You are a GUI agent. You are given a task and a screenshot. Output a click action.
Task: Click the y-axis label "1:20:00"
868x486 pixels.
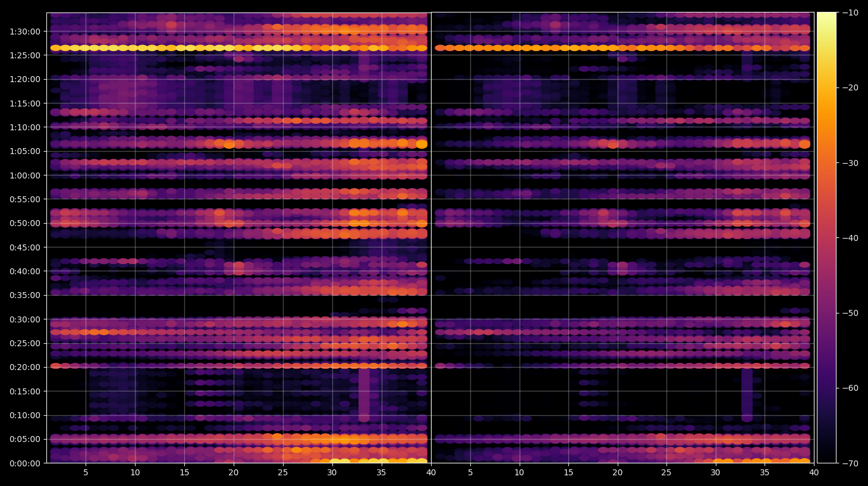point(25,79)
